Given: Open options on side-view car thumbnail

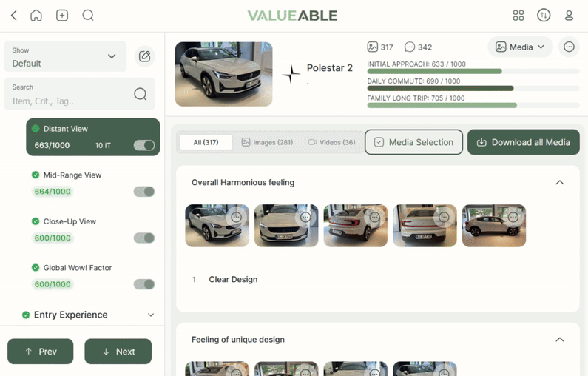Looking at the screenshot, I should tap(513, 217).
